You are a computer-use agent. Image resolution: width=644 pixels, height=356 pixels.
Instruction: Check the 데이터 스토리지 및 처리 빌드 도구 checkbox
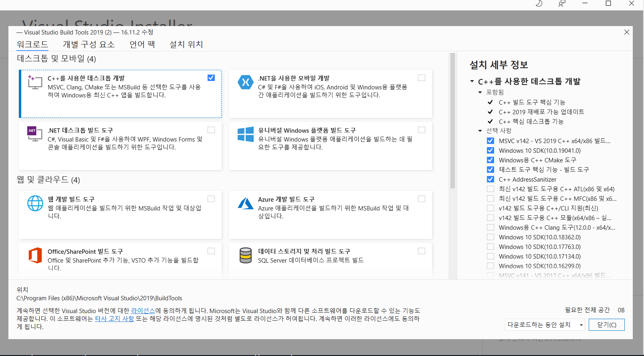click(422, 251)
